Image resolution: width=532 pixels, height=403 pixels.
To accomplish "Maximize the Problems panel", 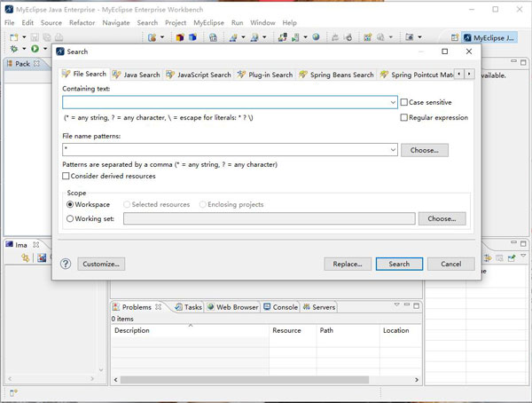I will 417,306.
